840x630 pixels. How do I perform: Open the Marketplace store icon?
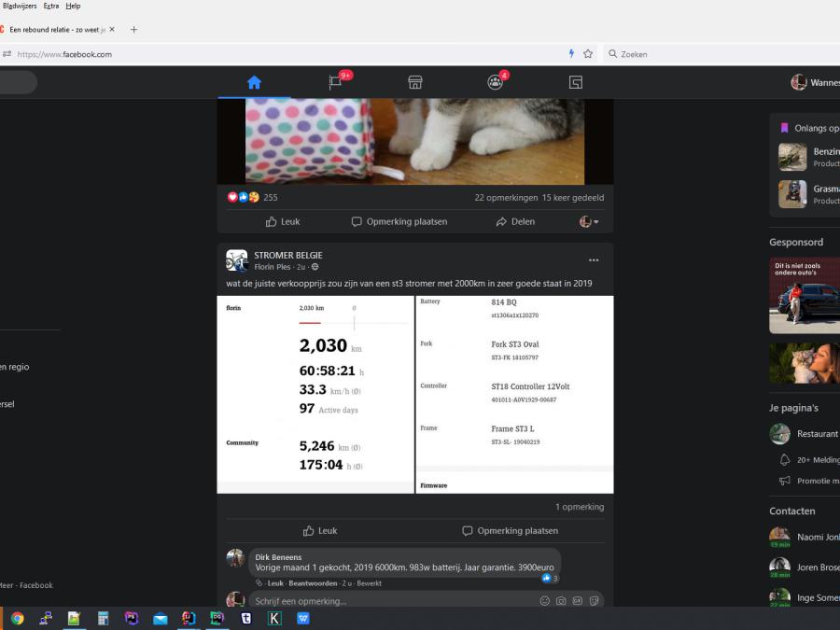415,82
